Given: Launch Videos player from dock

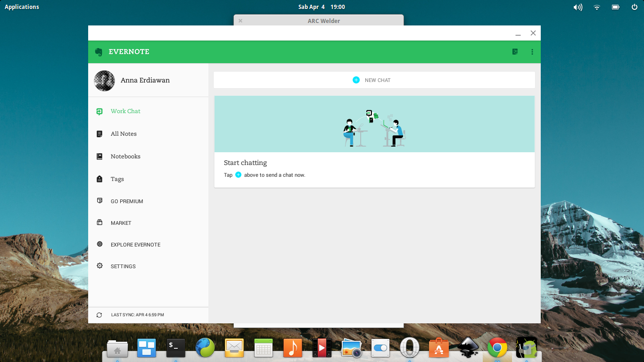Looking at the screenshot, I should tap(322, 348).
